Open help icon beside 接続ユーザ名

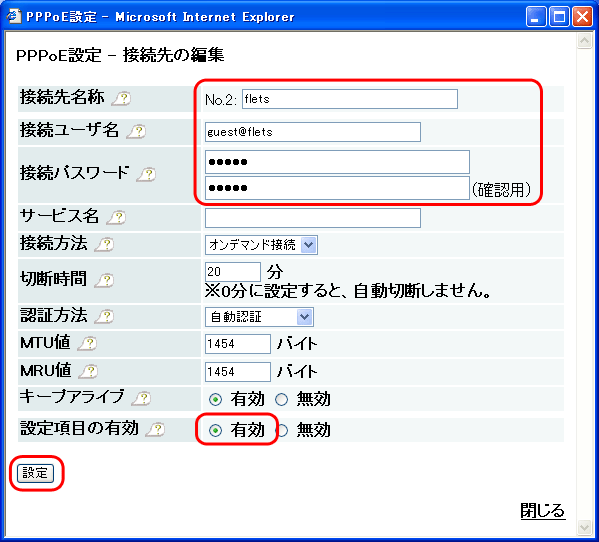point(136,131)
